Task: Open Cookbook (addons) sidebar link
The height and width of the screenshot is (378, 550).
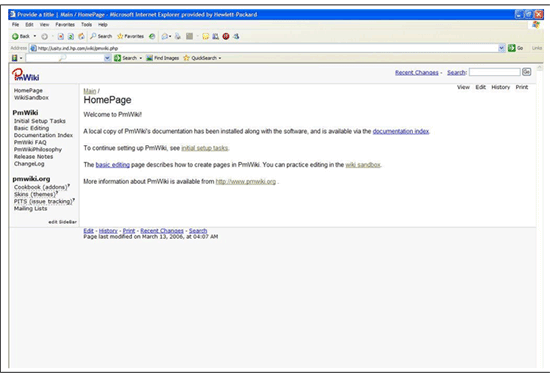Action: pyautogui.click(x=41, y=187)
